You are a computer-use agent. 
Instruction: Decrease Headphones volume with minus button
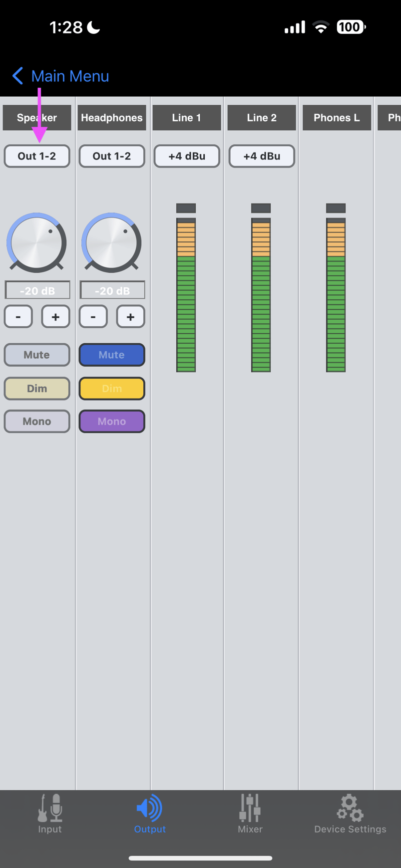coord(93,317)
